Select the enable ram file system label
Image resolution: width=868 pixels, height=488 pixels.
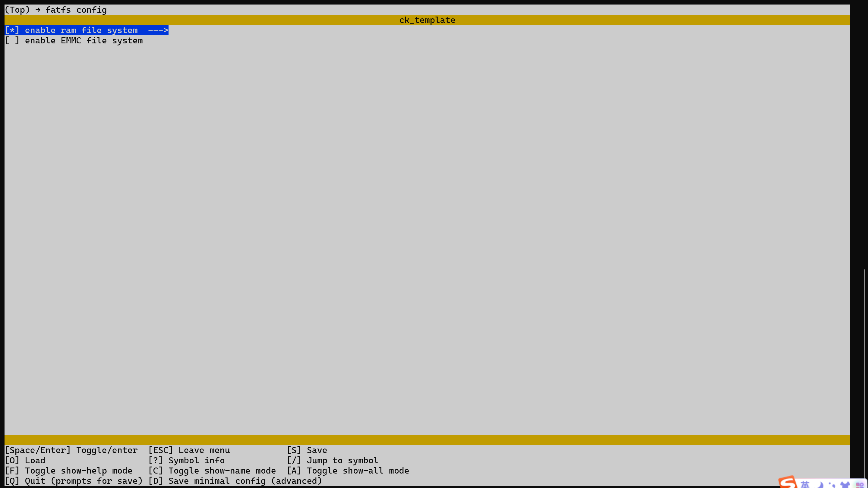pyautogui.click(x=81, y=30)
